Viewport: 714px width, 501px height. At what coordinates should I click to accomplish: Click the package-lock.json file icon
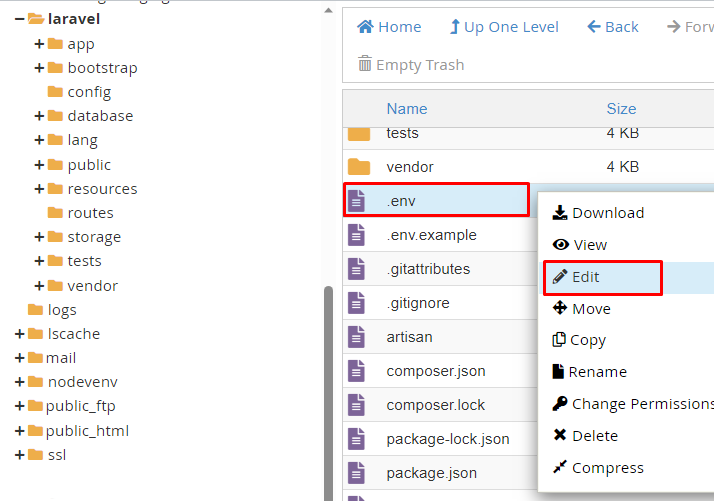click(356, 439)
